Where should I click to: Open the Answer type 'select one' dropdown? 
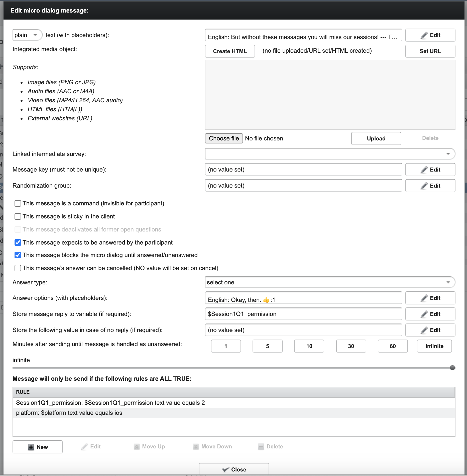coord(330,282)
